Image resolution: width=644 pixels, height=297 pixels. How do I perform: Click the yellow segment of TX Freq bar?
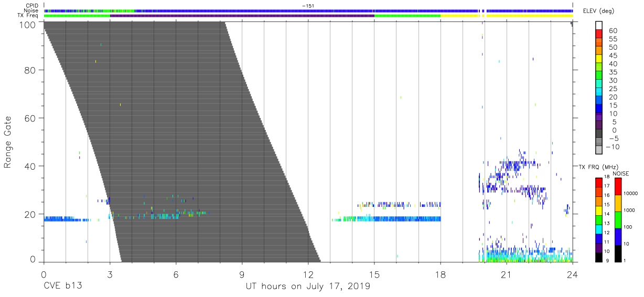click(x=506, y=16)
